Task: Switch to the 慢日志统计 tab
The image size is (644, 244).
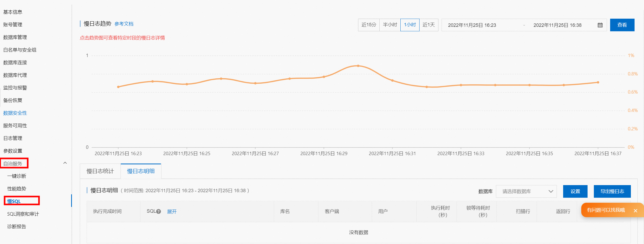Action: (100, 171)
